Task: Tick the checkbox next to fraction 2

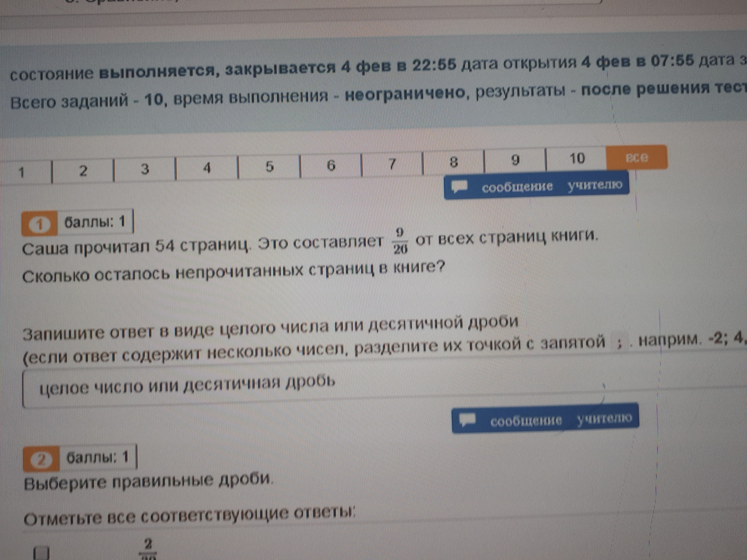Action: click(x=42, y=554)
